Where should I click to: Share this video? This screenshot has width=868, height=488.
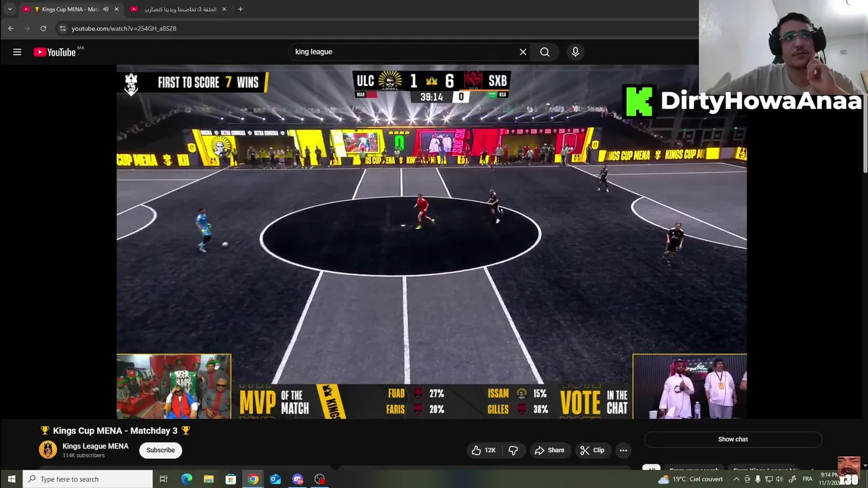click(x=549, y=450)
